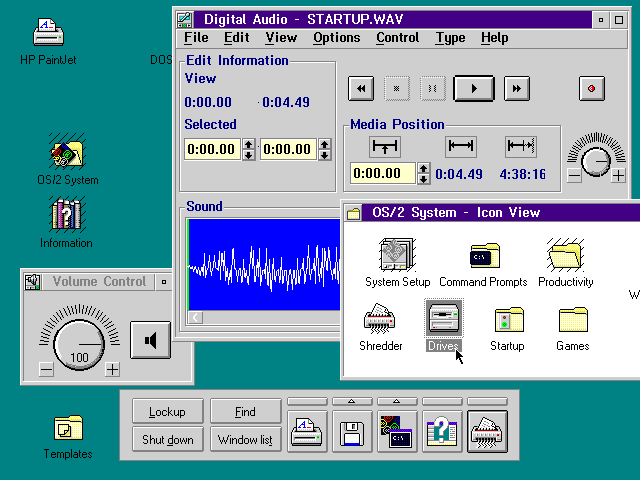The image size is (640, 480).
Task: Click the floppy drive icon on LaunchPad
Action: [351, 432]
